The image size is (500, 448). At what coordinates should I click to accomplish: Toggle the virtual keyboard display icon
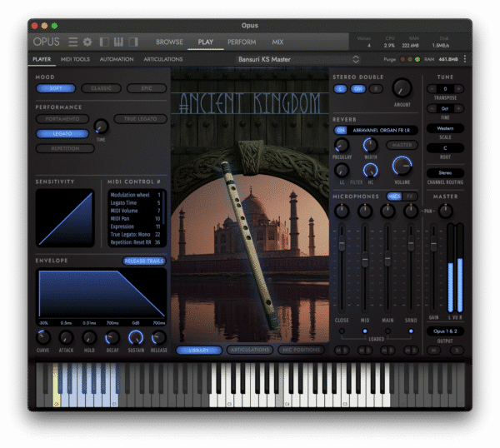(x=118, y=42)
